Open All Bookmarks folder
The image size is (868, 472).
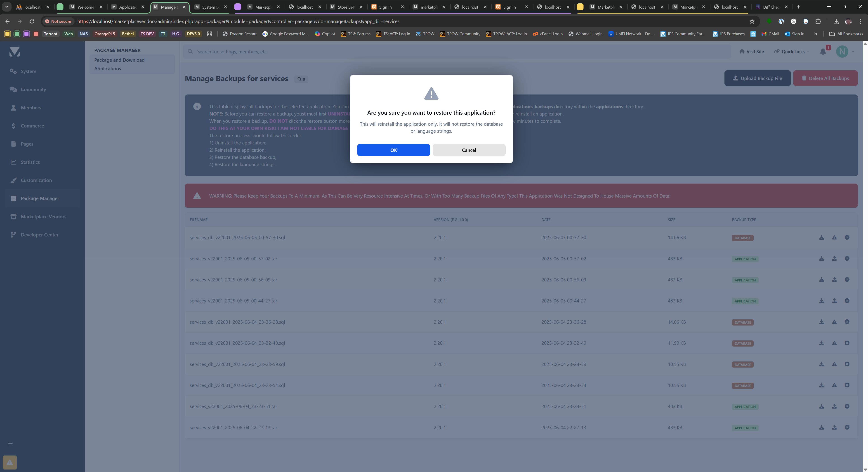tap(846, 34)
